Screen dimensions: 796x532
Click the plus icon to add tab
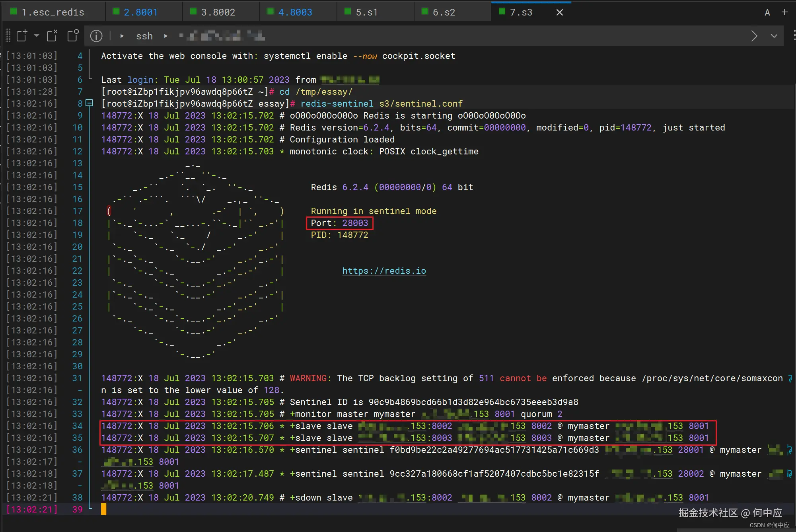click(784, 12)
